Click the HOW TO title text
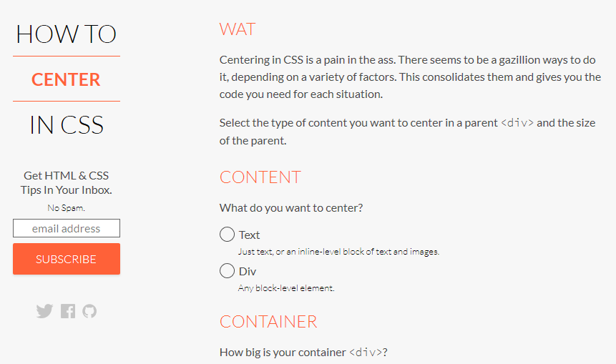 [66, 34]
